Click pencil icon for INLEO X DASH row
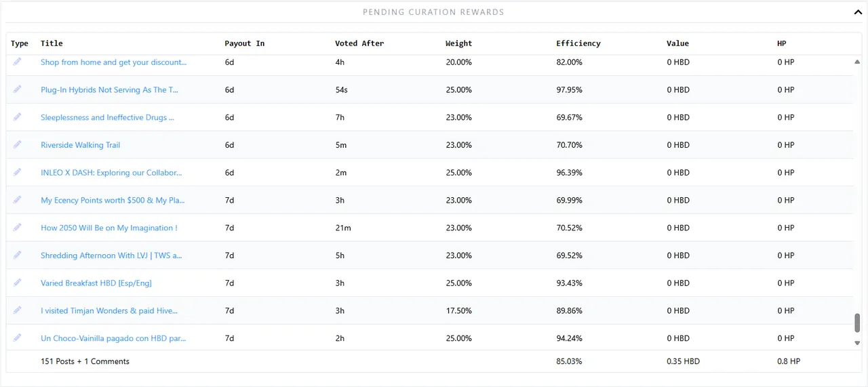868x387 pixels. coord(17,172)
